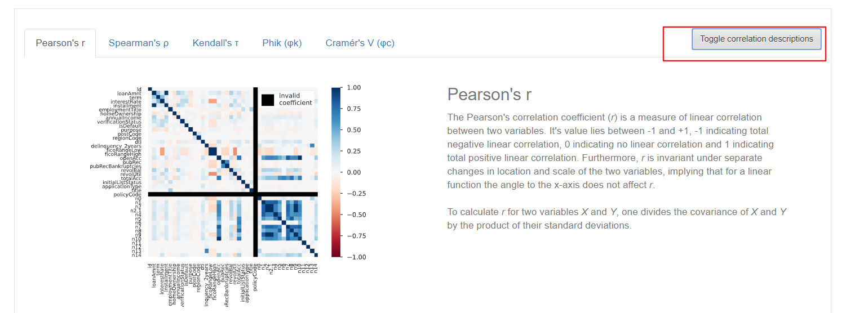Click the Invalid coefficient legend text
Screen dimensions: 868x313
click(295, 99)
